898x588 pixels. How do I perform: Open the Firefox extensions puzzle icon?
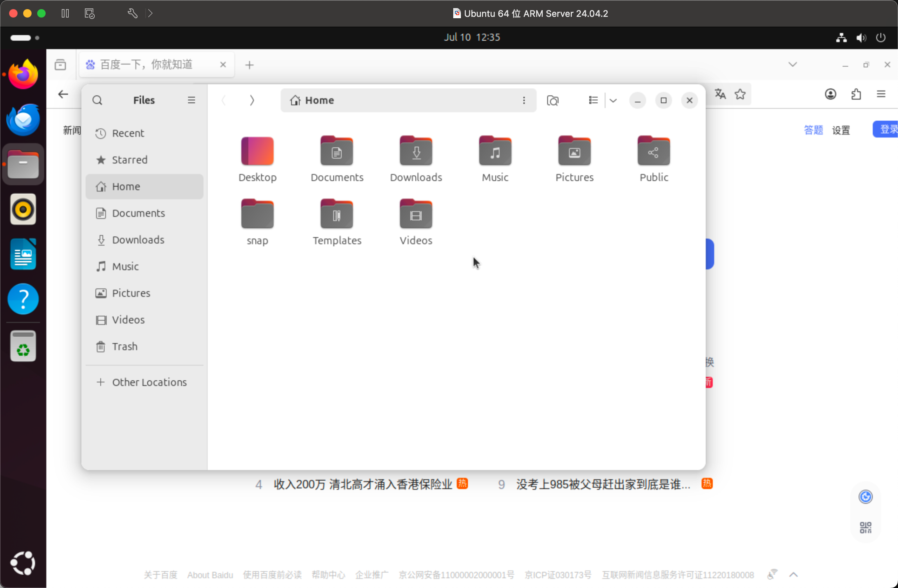pos(856,94)
